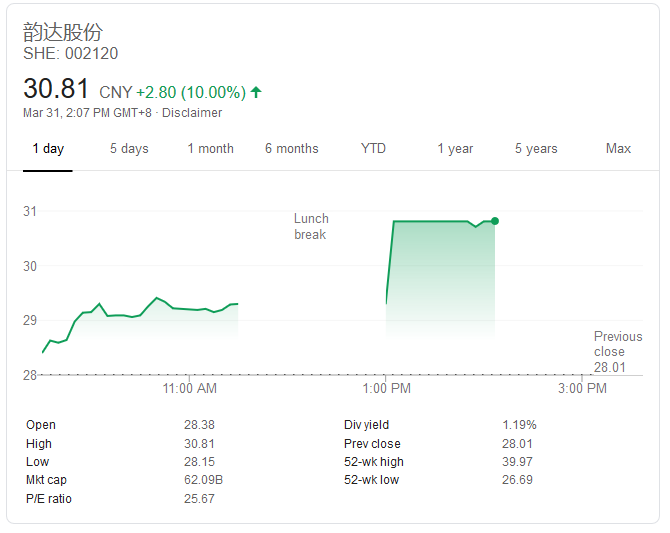Click the green dot on the chart
This screenshot has height=533, width=670.
click(495, 221)
